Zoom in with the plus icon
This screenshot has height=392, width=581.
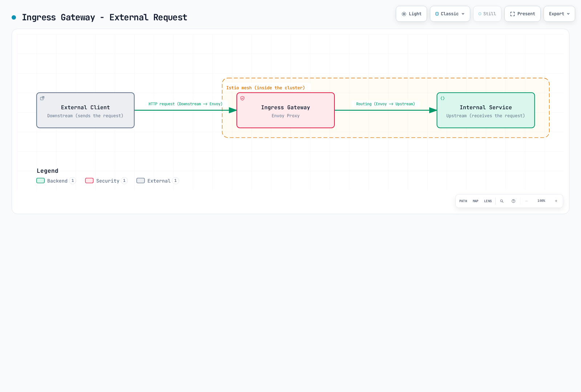point(556,201)
